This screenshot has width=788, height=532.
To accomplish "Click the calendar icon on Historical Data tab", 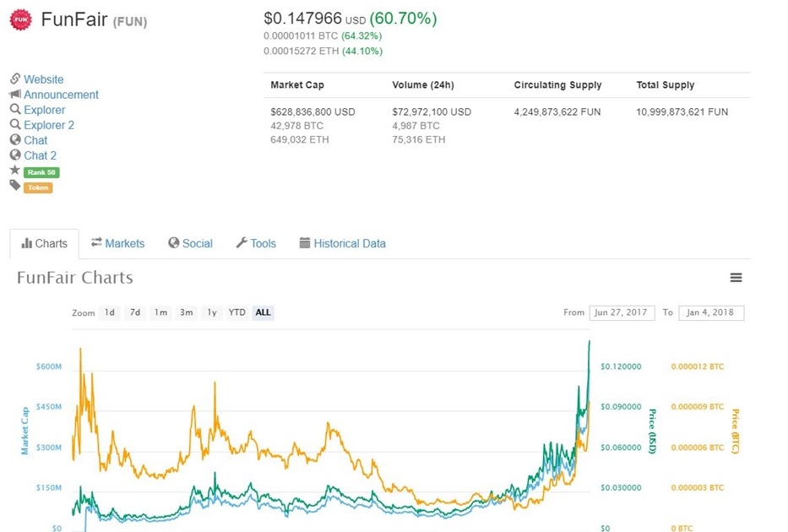I will point(305,243).
